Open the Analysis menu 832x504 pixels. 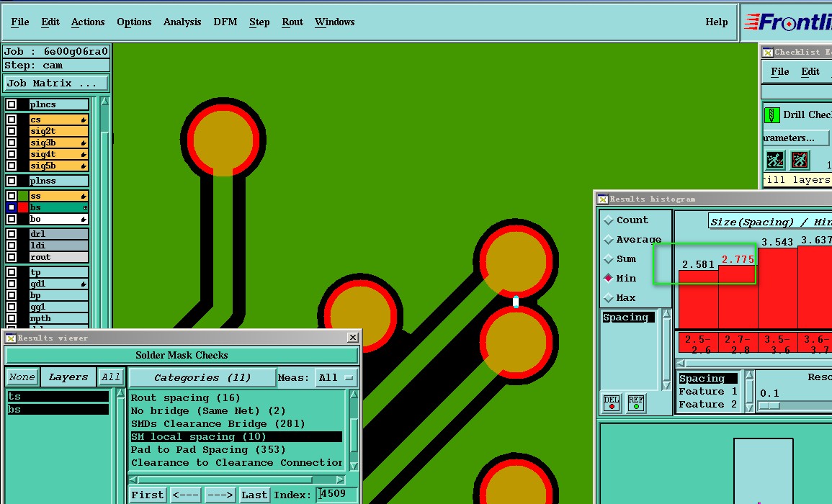182,22
